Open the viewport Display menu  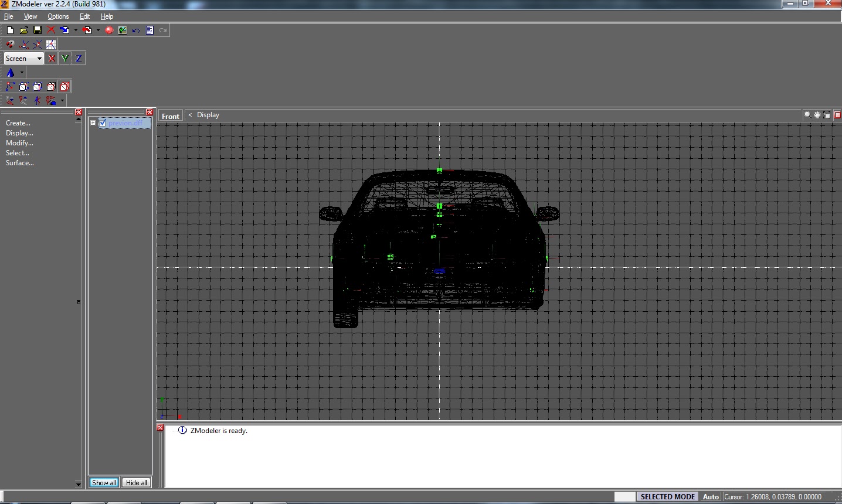click(208, 115)
